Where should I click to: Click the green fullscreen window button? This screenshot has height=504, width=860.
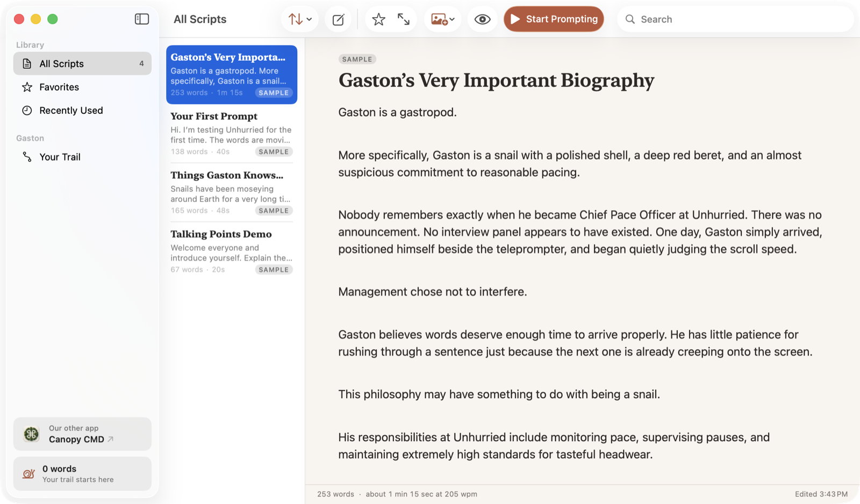tap(53, 19)
